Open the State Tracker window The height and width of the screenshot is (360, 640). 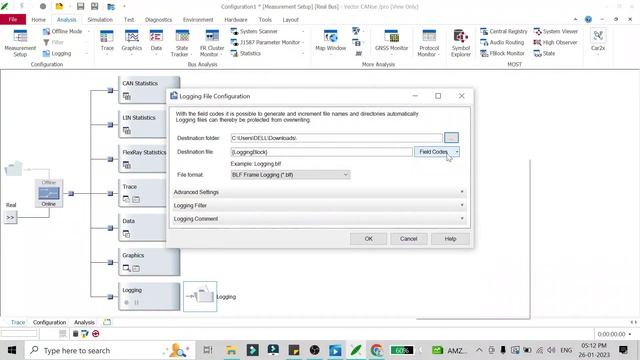coord(182,43)
